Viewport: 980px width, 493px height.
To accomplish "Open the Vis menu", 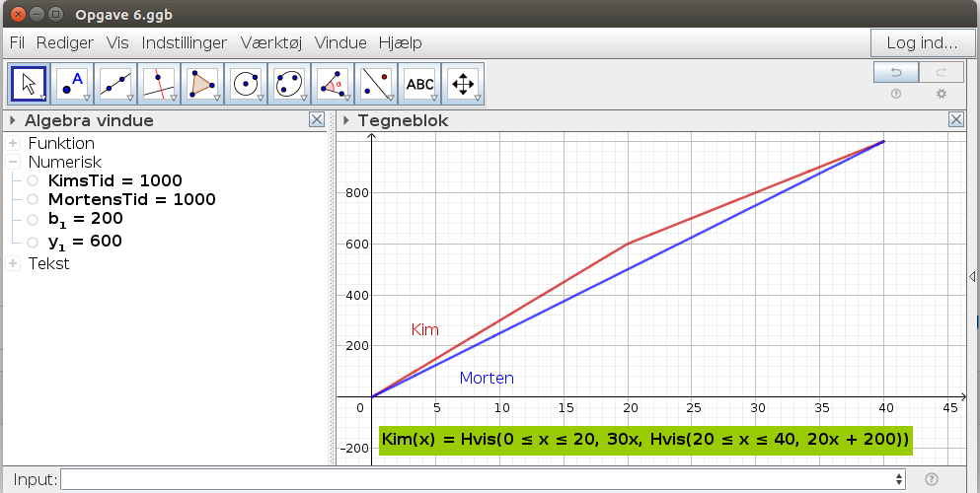I will 117,43.
